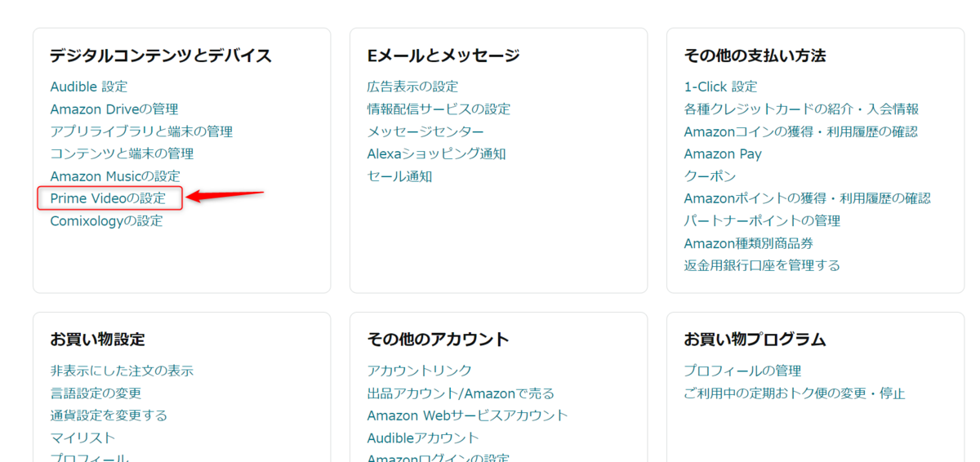Click Amazon Driveの管理 link

(114, 109)
